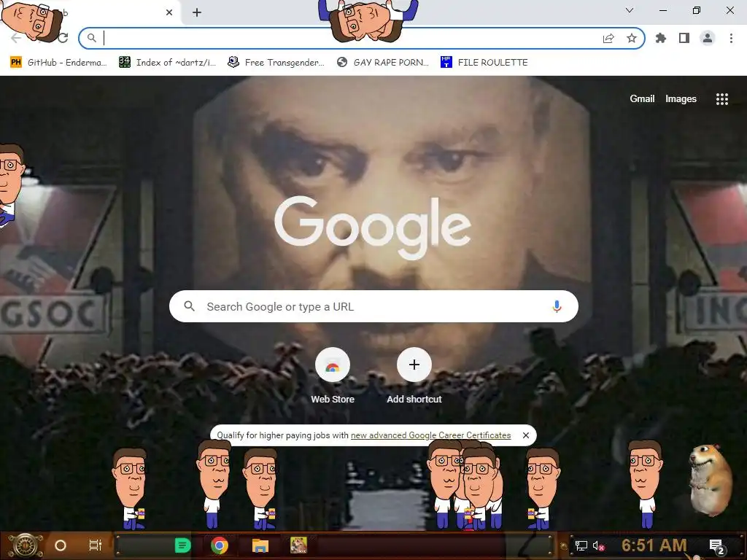
Task: Go to Google Images
Action: point(681,98)
